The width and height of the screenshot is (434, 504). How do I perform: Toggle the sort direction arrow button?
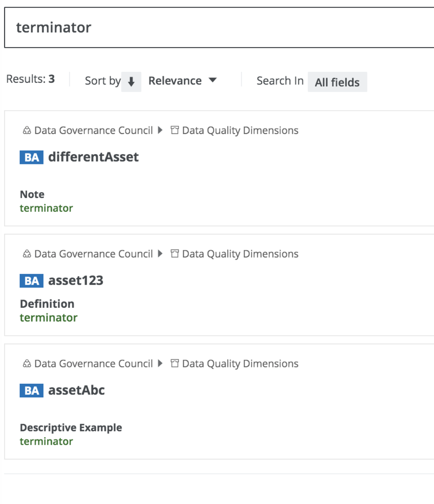pos(131,82)
